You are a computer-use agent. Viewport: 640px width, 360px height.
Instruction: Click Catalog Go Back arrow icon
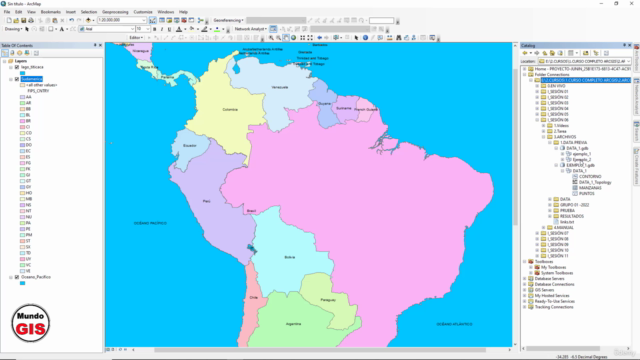[525, 53]
